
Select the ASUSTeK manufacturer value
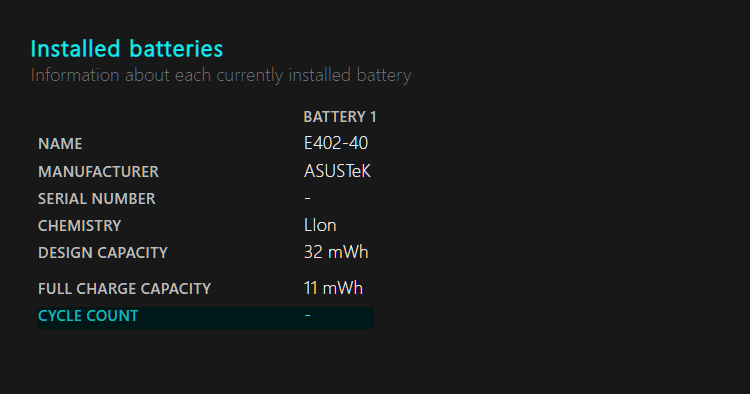point(337,171)
